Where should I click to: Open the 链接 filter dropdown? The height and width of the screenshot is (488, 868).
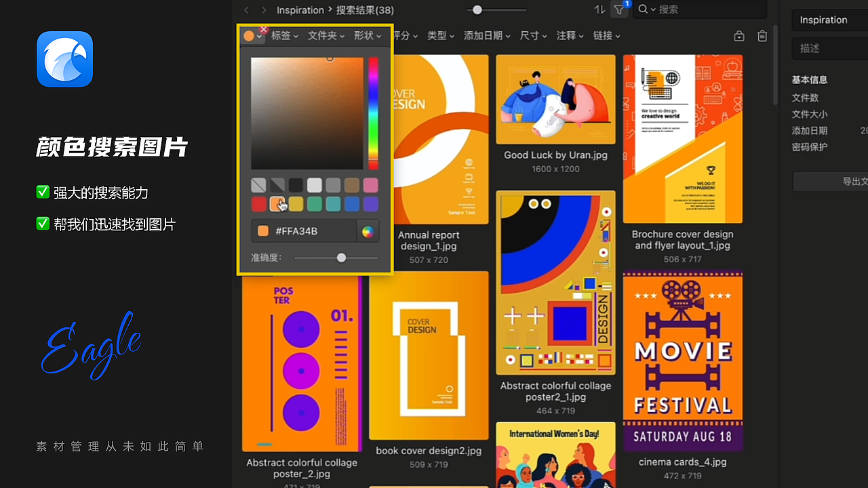(x=607, y=36)
